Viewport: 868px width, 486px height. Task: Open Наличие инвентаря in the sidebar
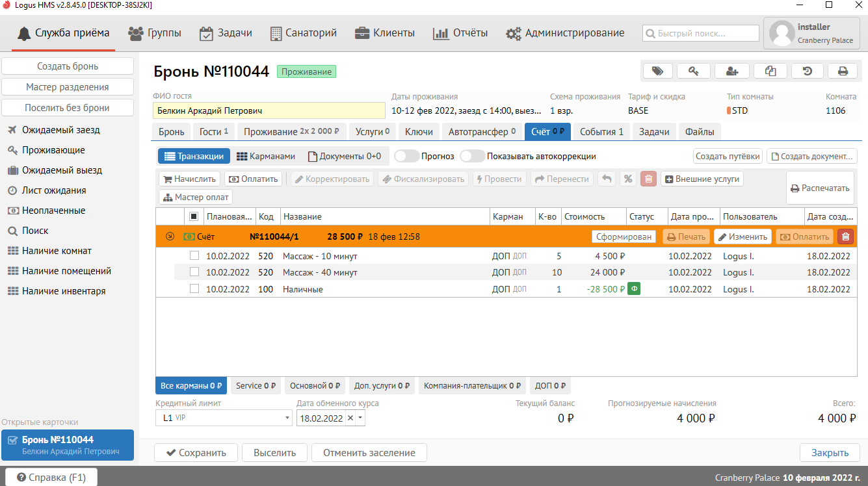(x=64, y=291)
